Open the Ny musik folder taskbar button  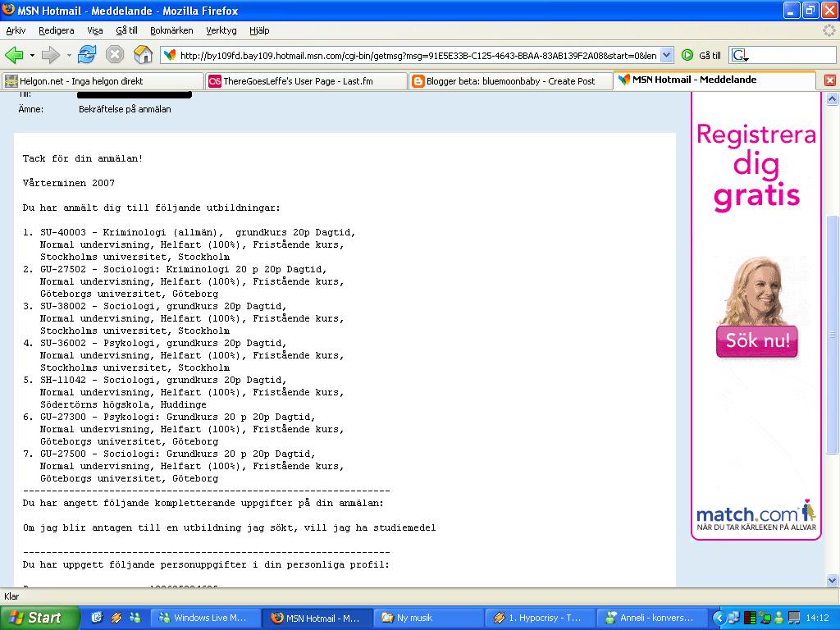pyautogui.click(x=428, y=618)
